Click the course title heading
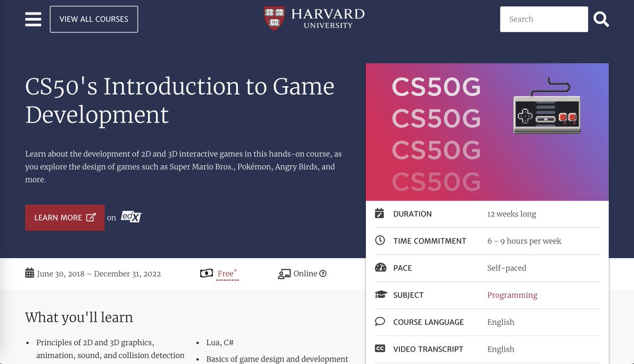 (180, 100)
